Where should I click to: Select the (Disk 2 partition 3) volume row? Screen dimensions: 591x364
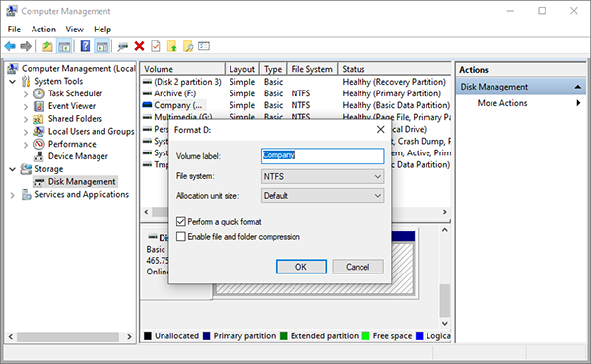point(295,82)
